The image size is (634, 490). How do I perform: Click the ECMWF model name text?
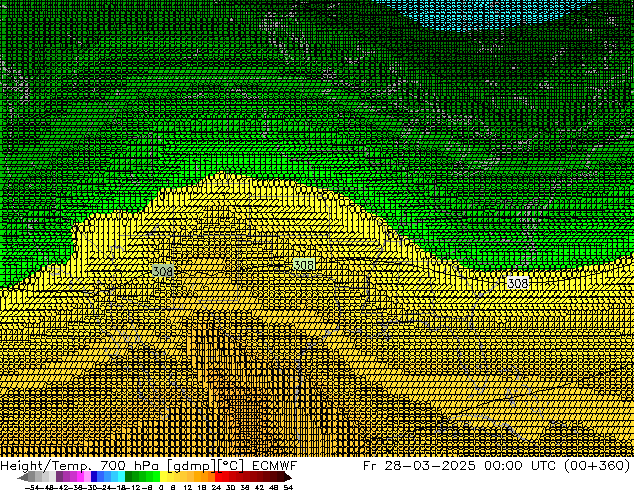[x=275, y=465]
